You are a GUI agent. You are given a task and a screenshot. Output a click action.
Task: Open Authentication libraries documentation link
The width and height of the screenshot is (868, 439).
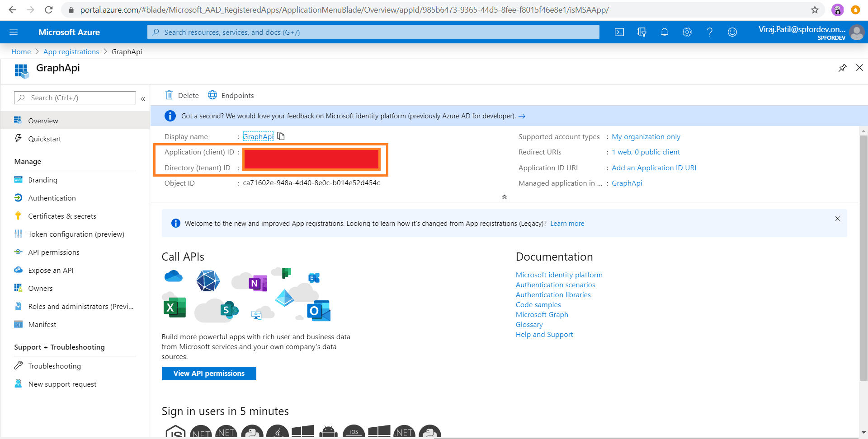click(553, 294)
